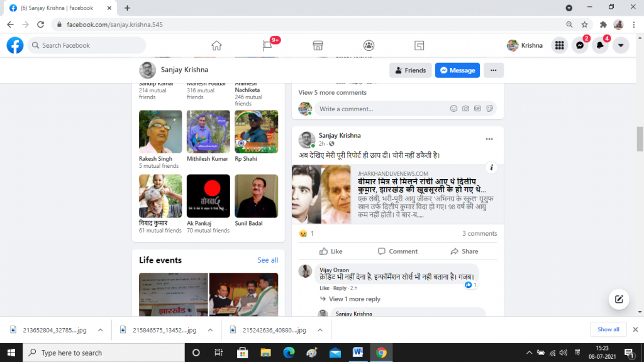Click the Friends button on the profile
644x362 pixels.
pyautogui.click(x=409, y=70)
